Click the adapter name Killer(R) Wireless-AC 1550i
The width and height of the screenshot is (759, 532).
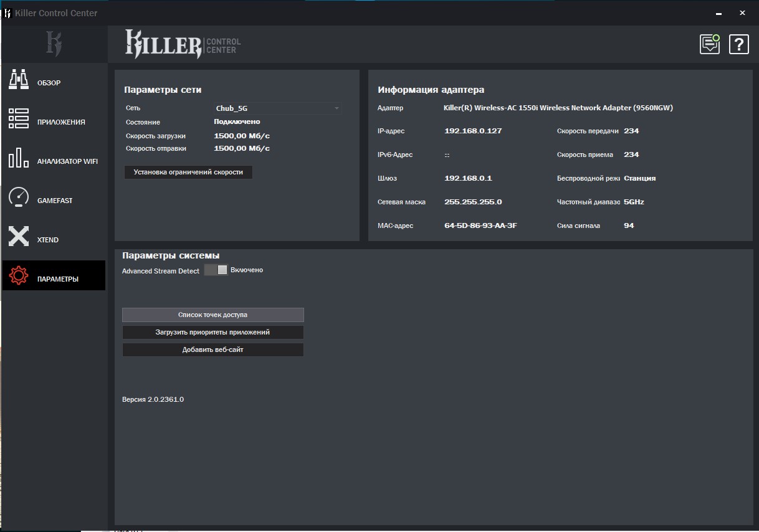point(558,108)
